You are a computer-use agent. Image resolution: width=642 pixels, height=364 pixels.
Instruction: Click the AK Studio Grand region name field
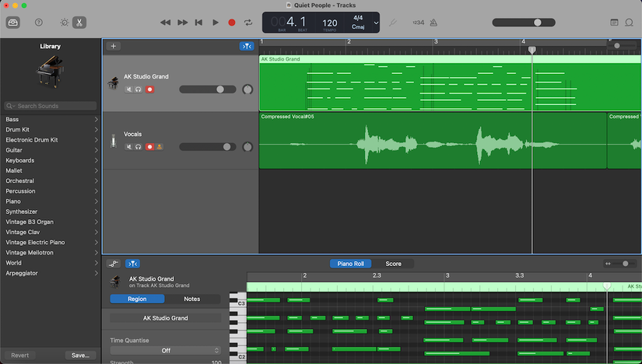pos(166,318)
